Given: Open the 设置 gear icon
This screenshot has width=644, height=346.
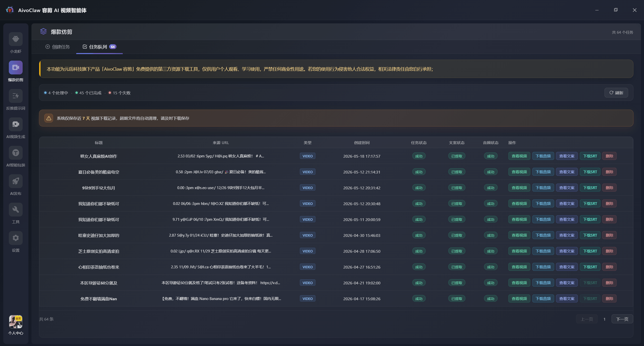Looking at the screenshot, I should coord(16,238).
